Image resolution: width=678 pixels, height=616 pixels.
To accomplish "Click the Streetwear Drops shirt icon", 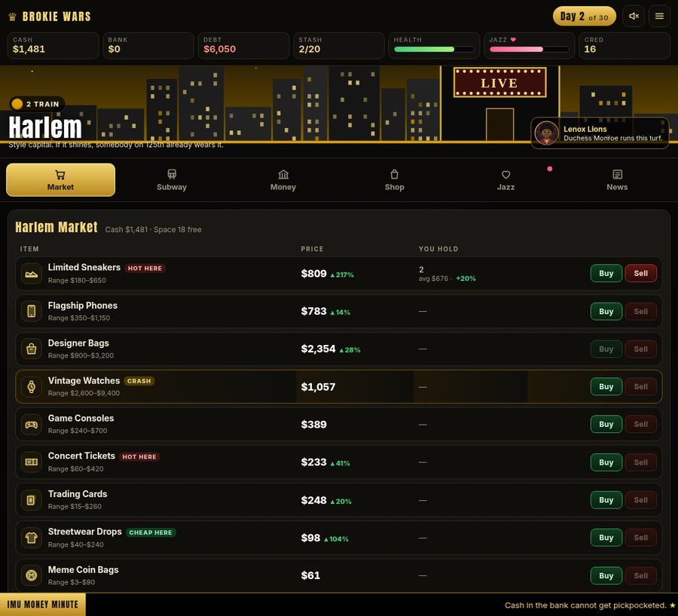I will (x=32, y=538).
